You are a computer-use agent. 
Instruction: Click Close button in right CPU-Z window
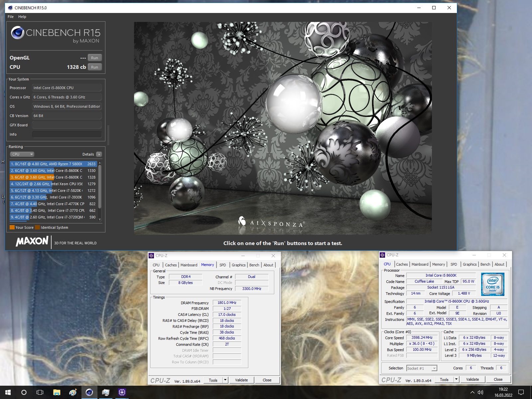coord(498,379)
